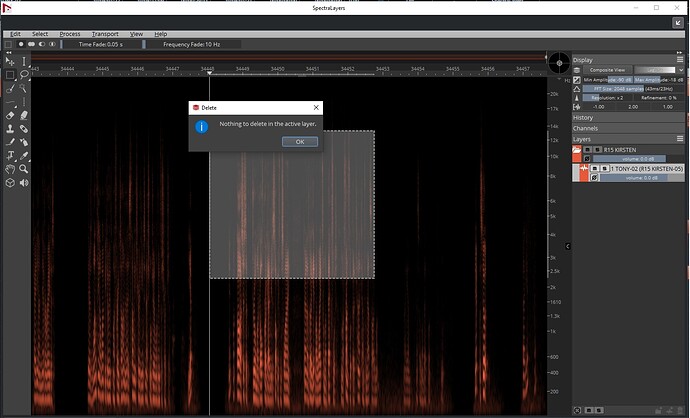Image resolution: width=690 pixels, height=418 pixels.
Task: Open the Display panel hamburger menu
Action: pos(680,59)
